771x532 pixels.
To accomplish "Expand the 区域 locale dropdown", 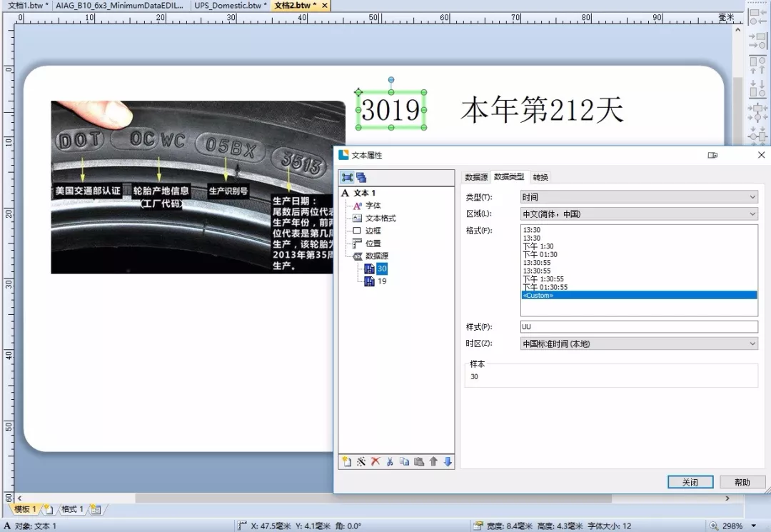I will click(639, 214).
